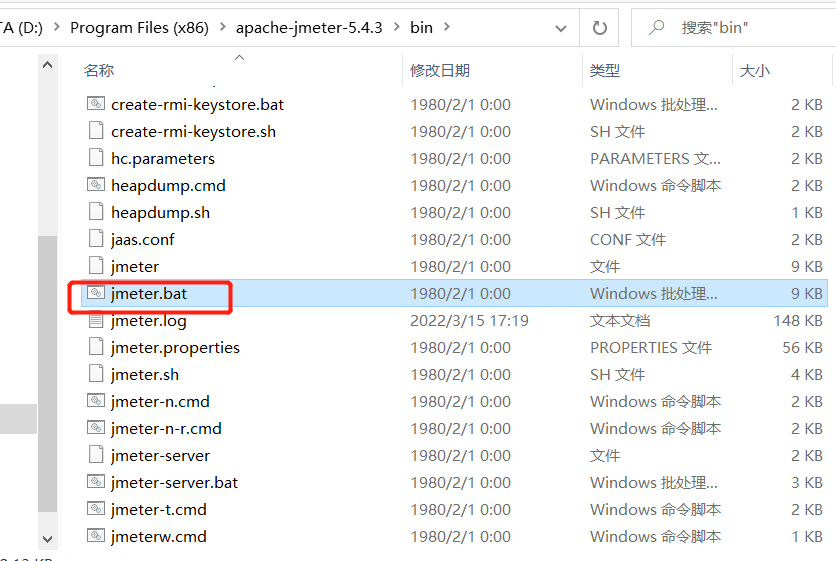This screenshot has width=836, height=561.
Task: Select the jmeter-server.bat file name
Action: point(174,483)
